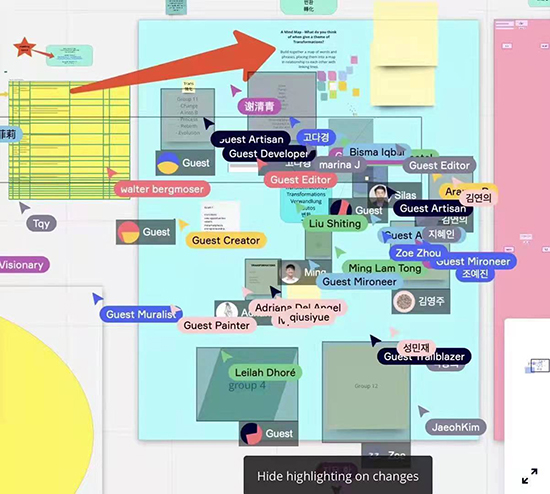
Task: Click the Silas profile photo
Action: pyautogui.click(x=378, y=196)
